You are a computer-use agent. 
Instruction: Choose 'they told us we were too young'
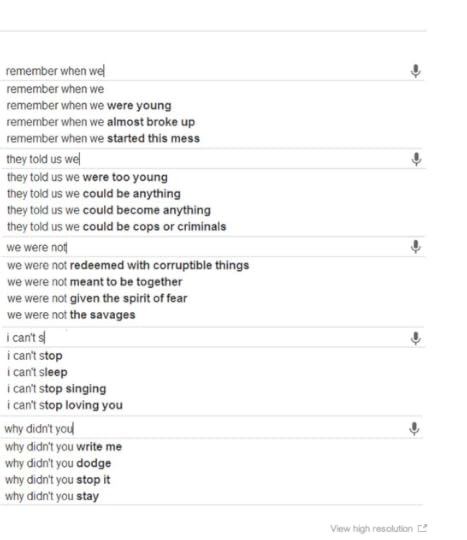click(87, 177)
